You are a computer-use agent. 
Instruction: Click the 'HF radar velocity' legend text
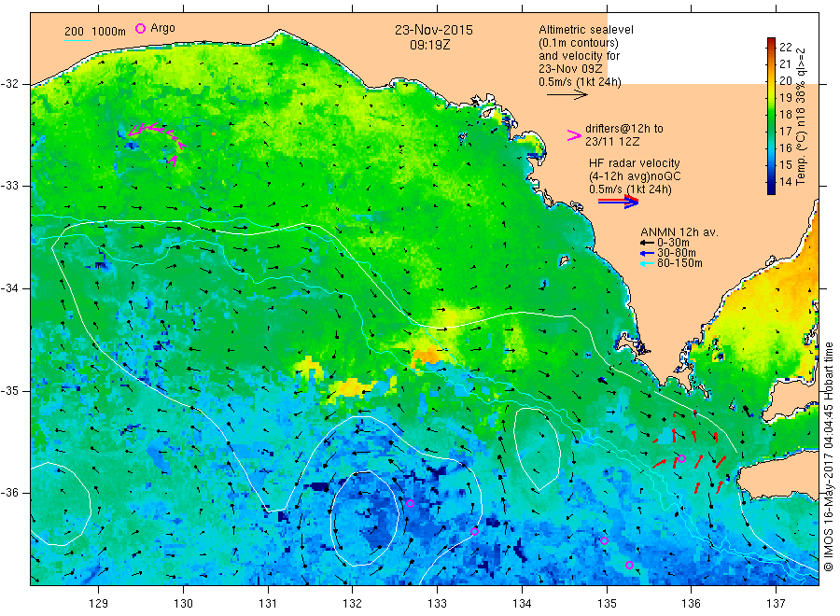tap(635, 162)
